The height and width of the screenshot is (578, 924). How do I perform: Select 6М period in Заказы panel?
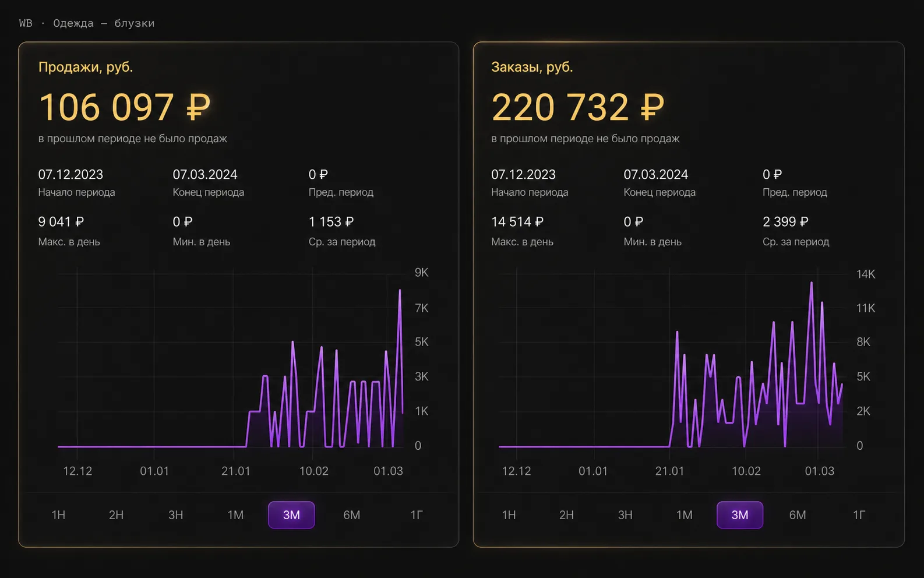798,515
